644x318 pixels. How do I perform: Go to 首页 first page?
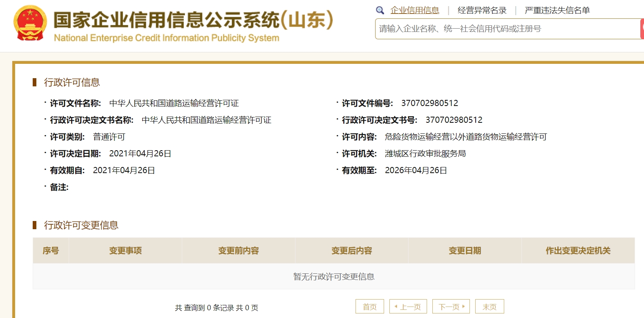(x=370, y=307)
